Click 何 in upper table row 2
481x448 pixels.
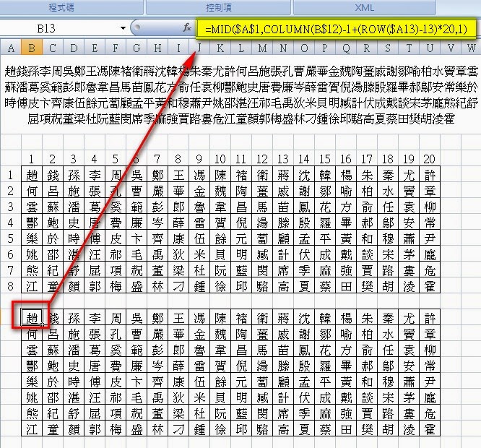(32, 191)
